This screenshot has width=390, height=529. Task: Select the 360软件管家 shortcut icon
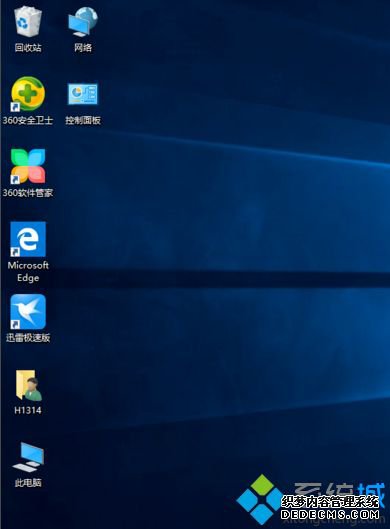28,167
